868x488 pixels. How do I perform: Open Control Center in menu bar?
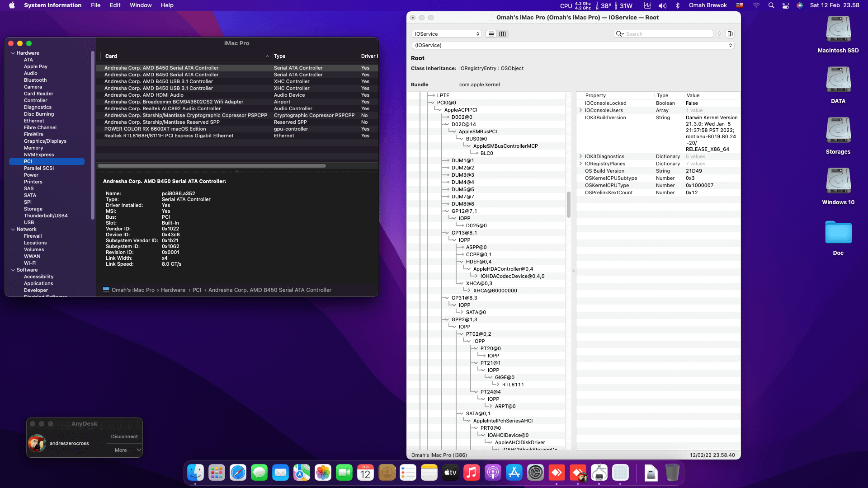click(x=786, y=5)
